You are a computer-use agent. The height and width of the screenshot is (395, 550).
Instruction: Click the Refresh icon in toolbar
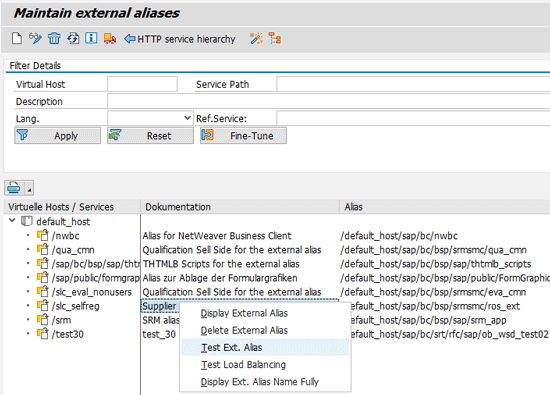click(73, 38)
